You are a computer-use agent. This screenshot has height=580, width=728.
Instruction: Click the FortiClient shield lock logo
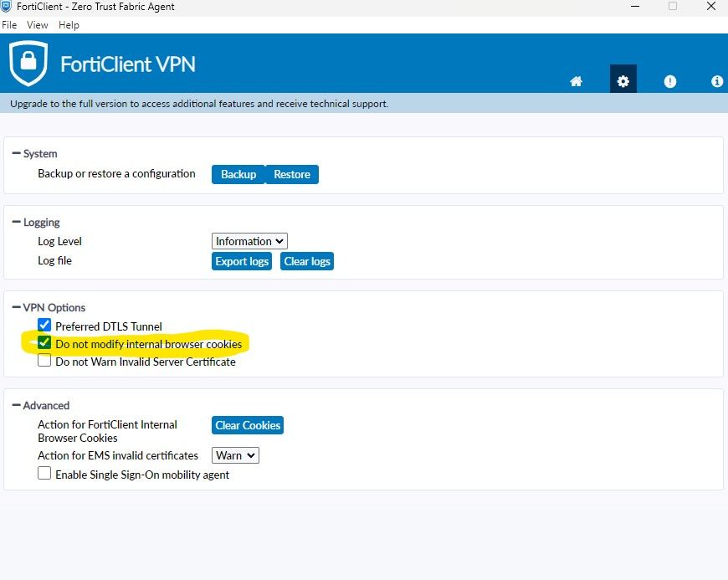click(x=28, y=63)
